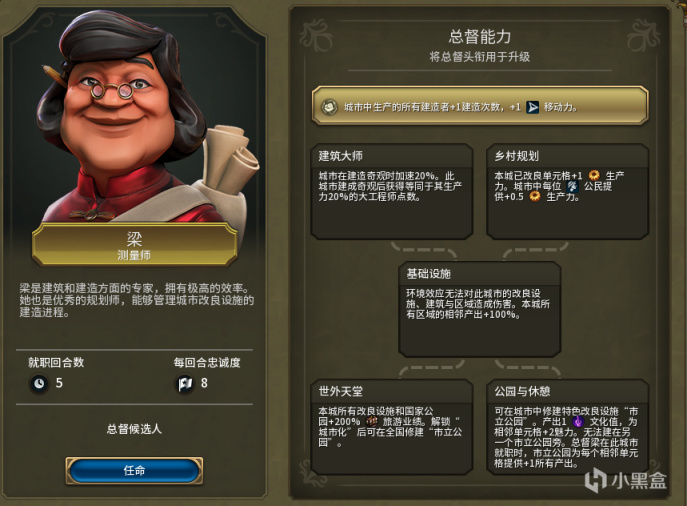Click the builder badge icon in golden bar
Image resolution: width=687 pixels, height=506 pixels.
tap(329, 107)
